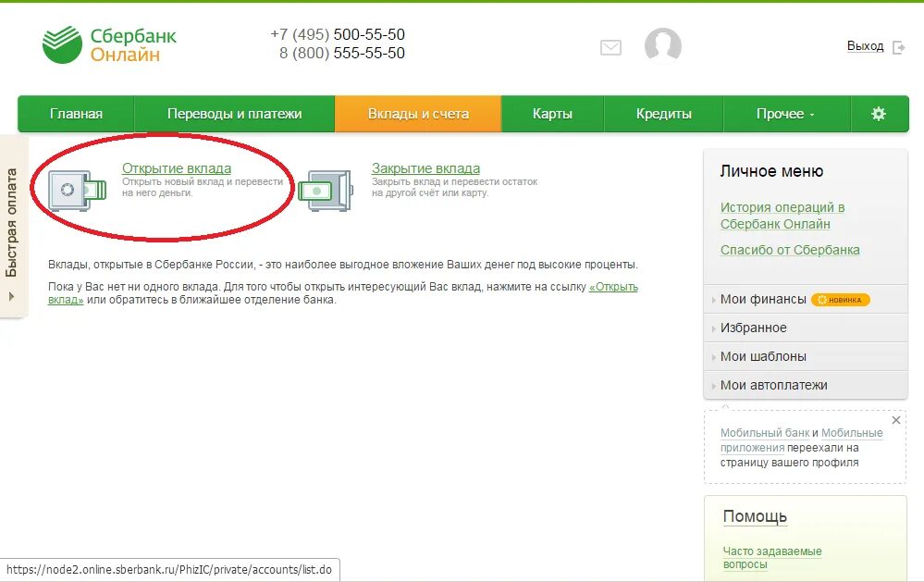Open Часто задаваемые вопросы link

[772, 557]
